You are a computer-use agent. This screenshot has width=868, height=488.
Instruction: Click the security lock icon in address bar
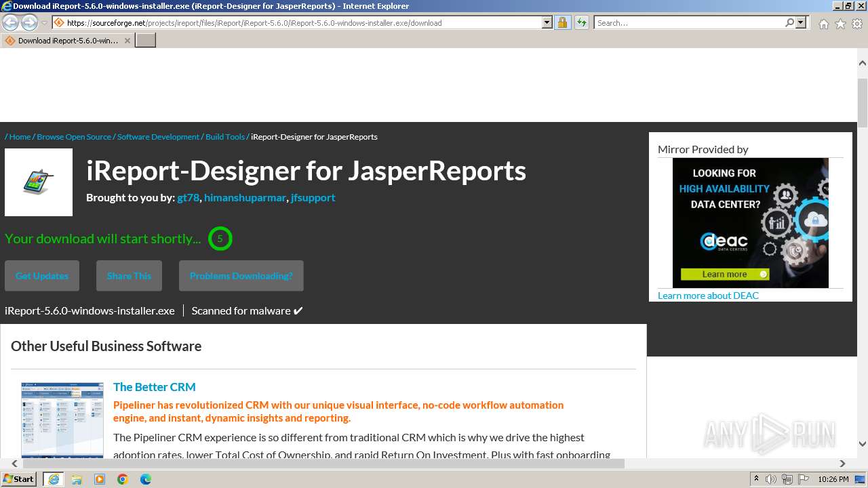[x=562, y=22]
